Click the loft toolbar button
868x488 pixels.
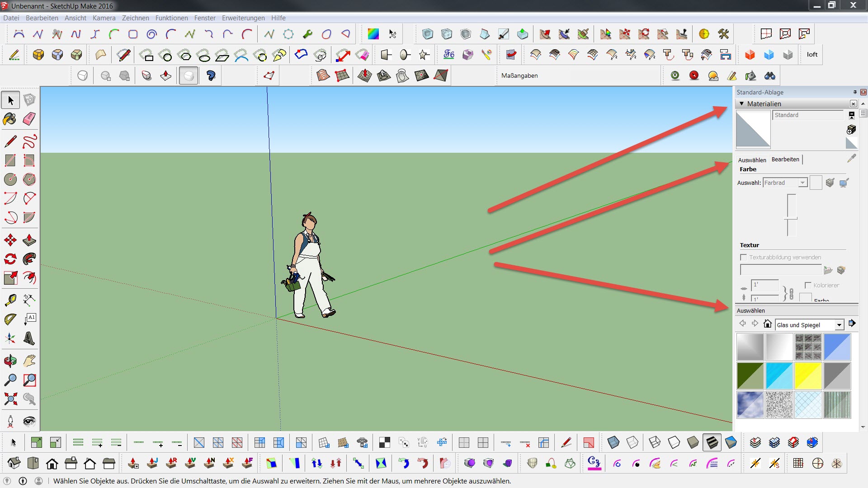(812, 55)
